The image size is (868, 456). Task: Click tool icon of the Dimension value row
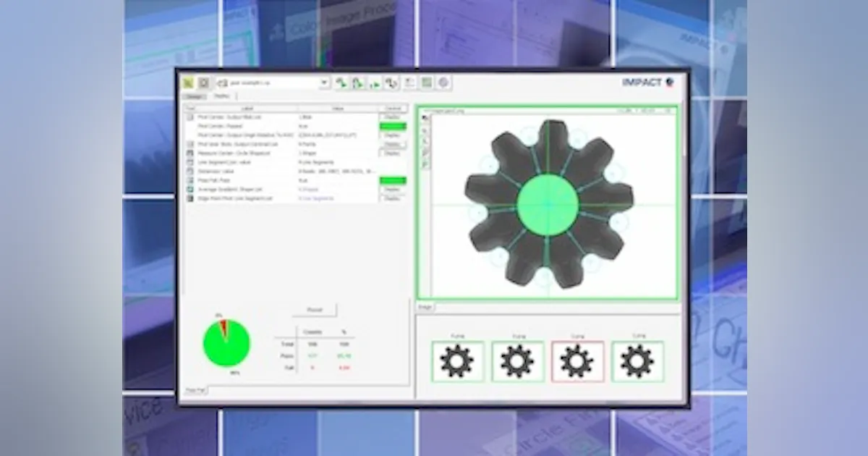pos(190,172)
